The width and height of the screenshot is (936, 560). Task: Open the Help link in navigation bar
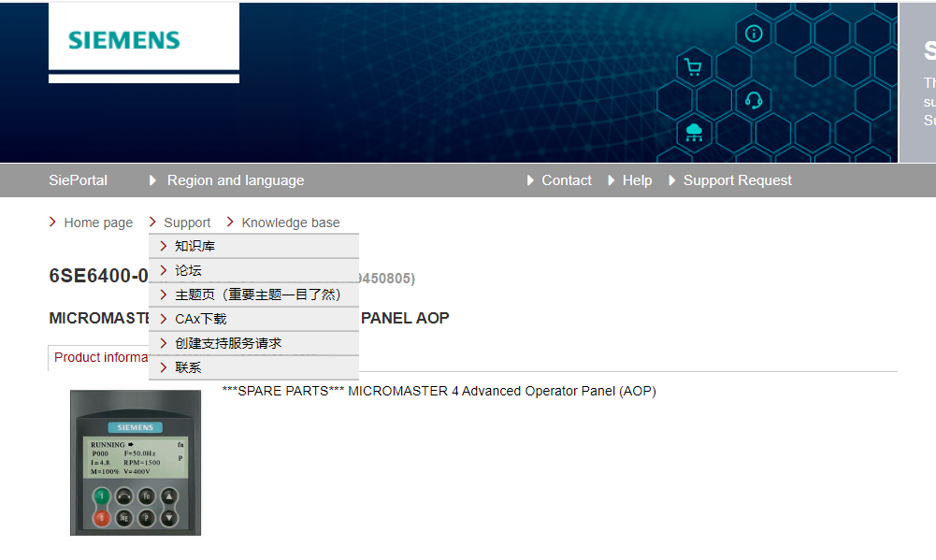point(637,180)
